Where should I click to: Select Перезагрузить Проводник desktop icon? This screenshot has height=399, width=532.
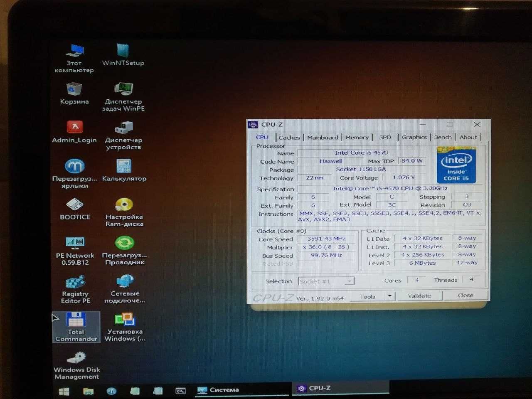click(124, 251)
